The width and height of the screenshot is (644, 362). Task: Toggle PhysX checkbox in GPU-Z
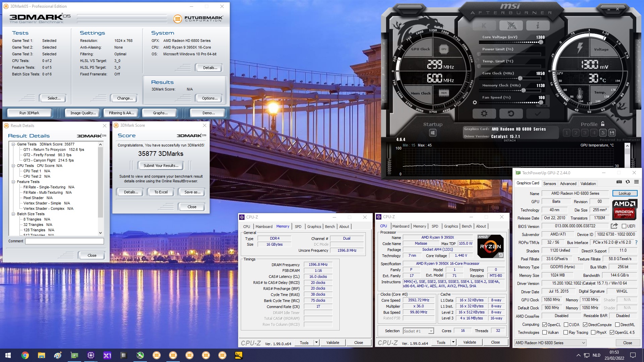(593, 333)
